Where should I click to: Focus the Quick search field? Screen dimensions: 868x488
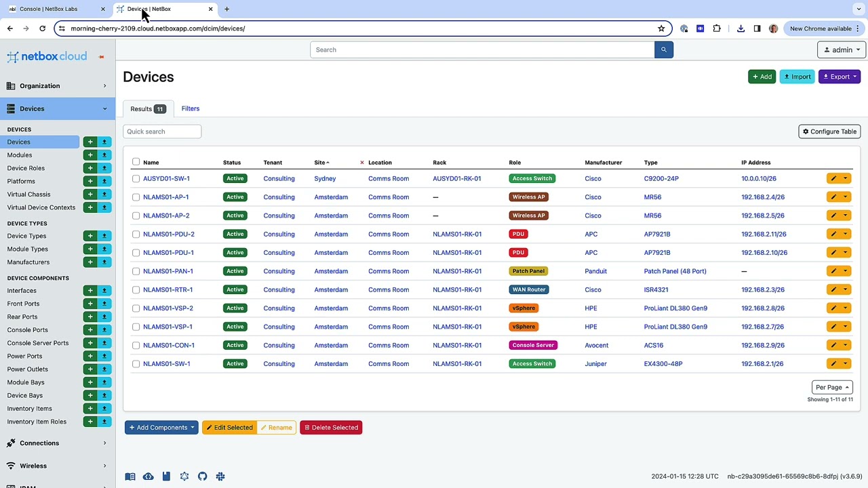tap(162, 131)
